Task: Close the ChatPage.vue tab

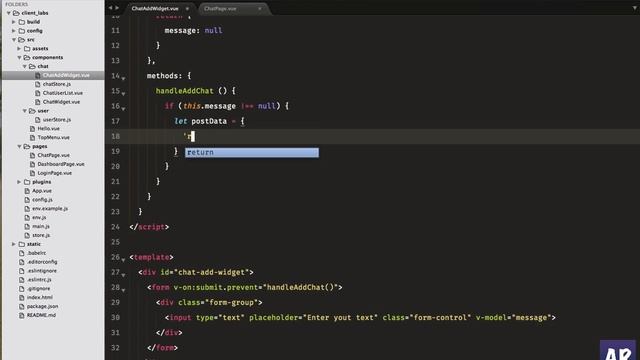Action: 260,9
